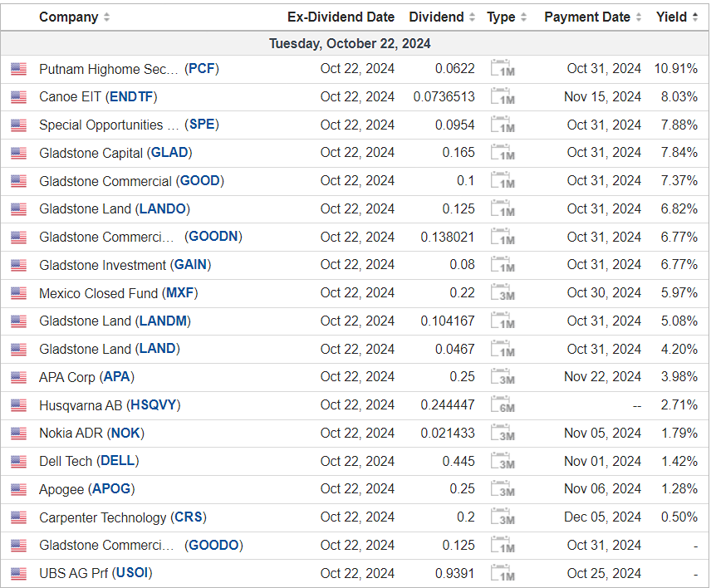Image resolution: width=711 pixels, height=588 pixels.
Task: Open the SPE ticker link
Action: point(202,125)
